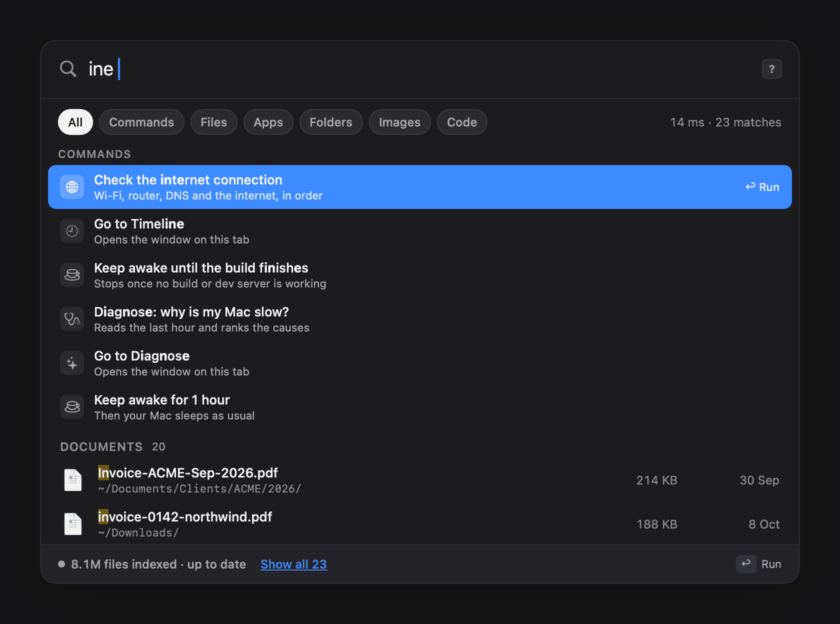Screen dimensions: 840x624
Task: Open Invoice-ACME-Sep-2026.pdf from results
Action: [x=420, y=480]
